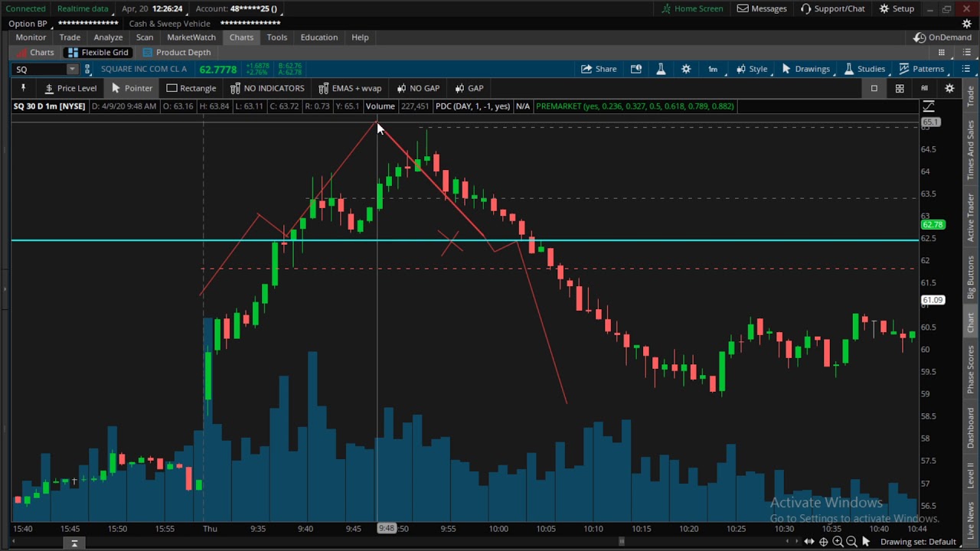This screenshot has height=551, width=980.
Task: Go to the Scan tab
Action: click(145, 37)
